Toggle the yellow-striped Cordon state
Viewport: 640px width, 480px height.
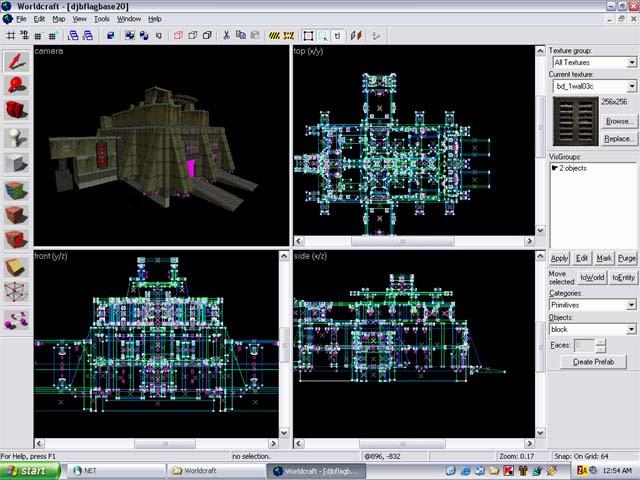click(x=274, y=36)
